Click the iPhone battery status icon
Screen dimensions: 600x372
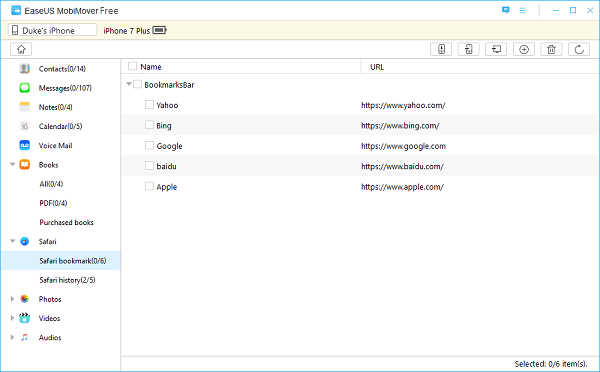pos(160,30)
